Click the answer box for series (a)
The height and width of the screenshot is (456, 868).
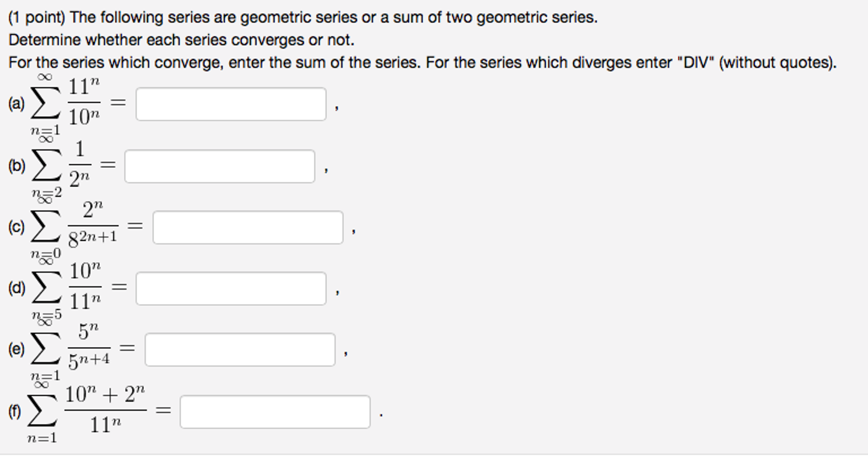pos(231,104)
